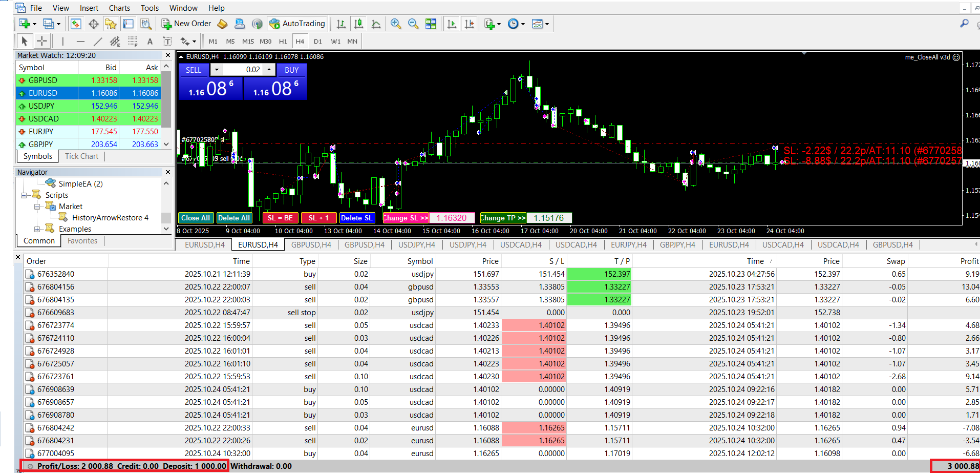The height and width of the screenshot is (473, 980).
Task: Open the chart Templates dropdown arrow
Action: 547,24
